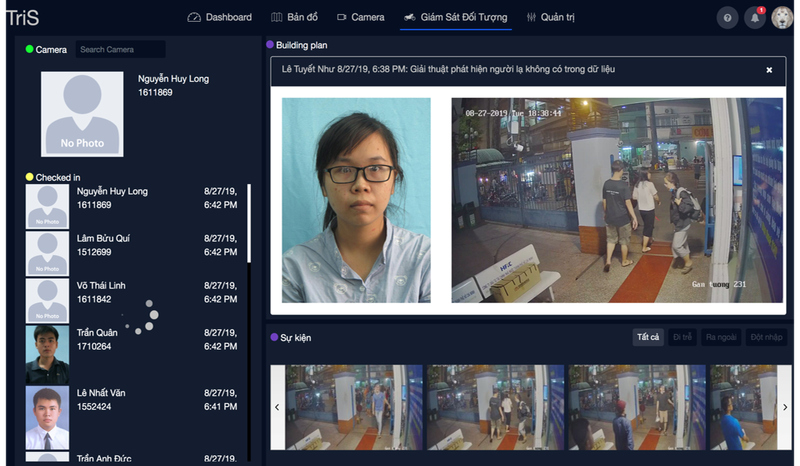
Task: Click the Checked in list scrollbar
Action: point(249,223)
